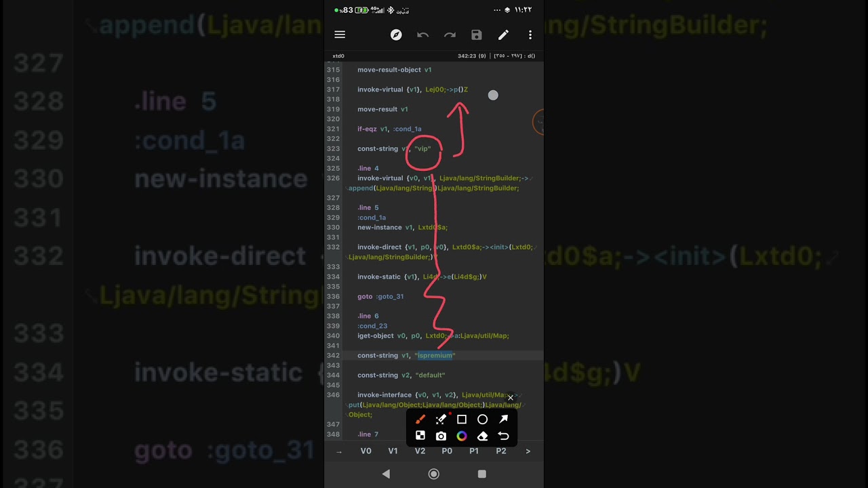The height and width of the screenshot is (488, 868).
Task: Capture a screenshot with the camera icon
Action: tap(441, 436)
